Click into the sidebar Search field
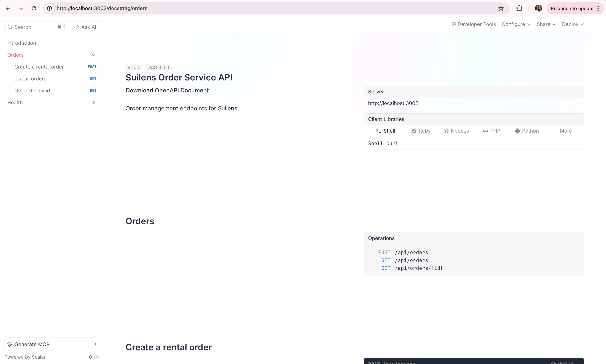This screenshot has width=606, height=364. click(x=32, y=27)
